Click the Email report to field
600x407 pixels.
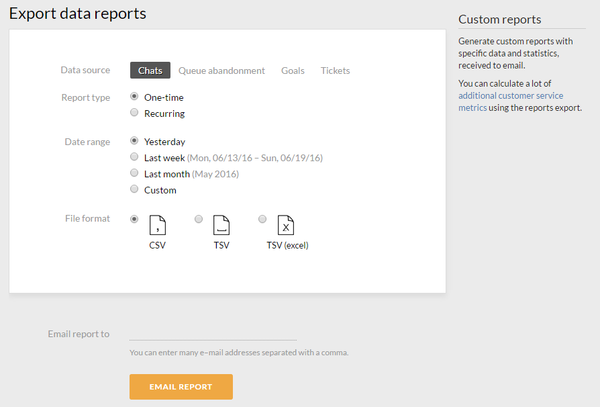coord(213,333)
